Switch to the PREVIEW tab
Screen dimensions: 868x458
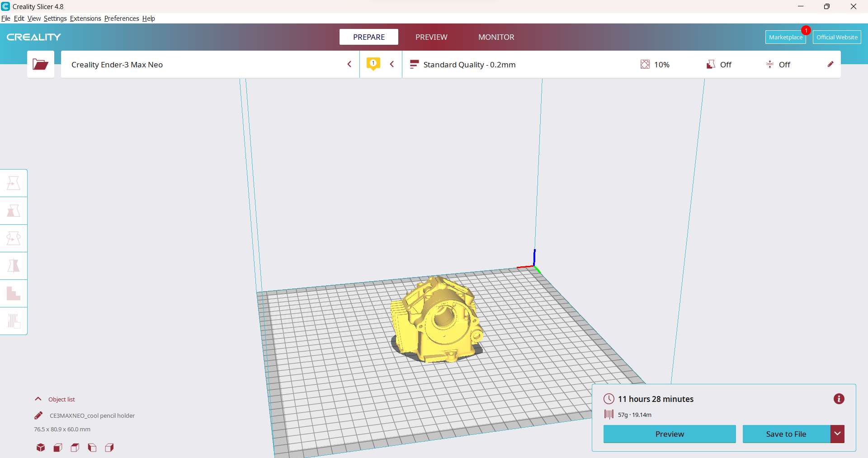(x=431, y=37)
